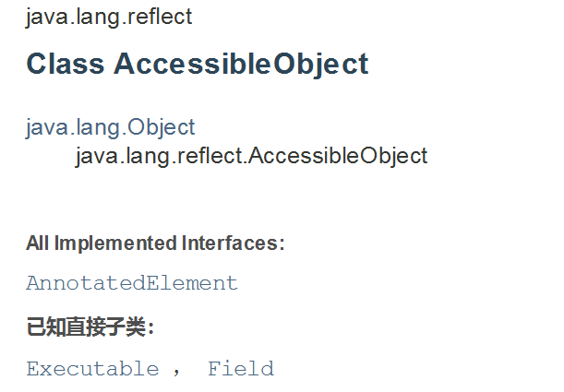Open the java.lang.Object superclass link

(111, 127)
